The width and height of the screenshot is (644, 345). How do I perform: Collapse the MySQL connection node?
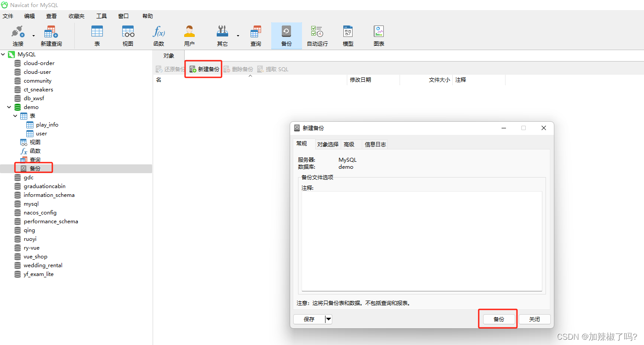tap(4, 54)
